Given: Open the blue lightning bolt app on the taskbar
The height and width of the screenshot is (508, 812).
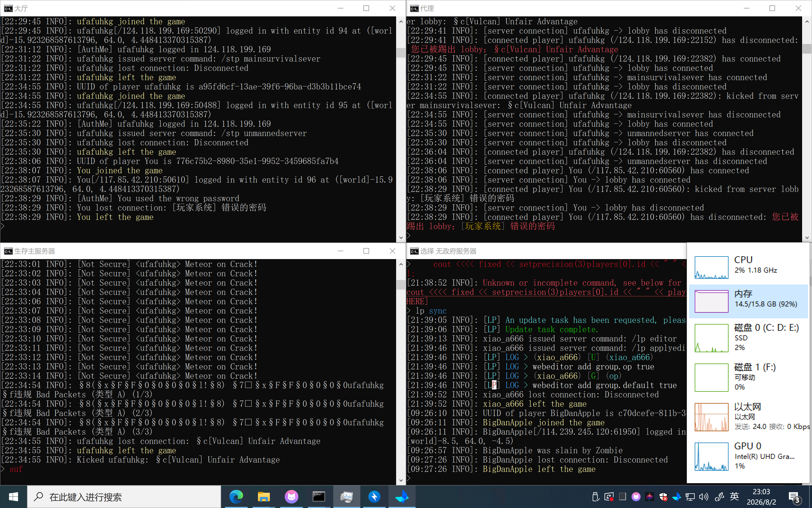Looking at the screenshot, I should pos(374,497).
